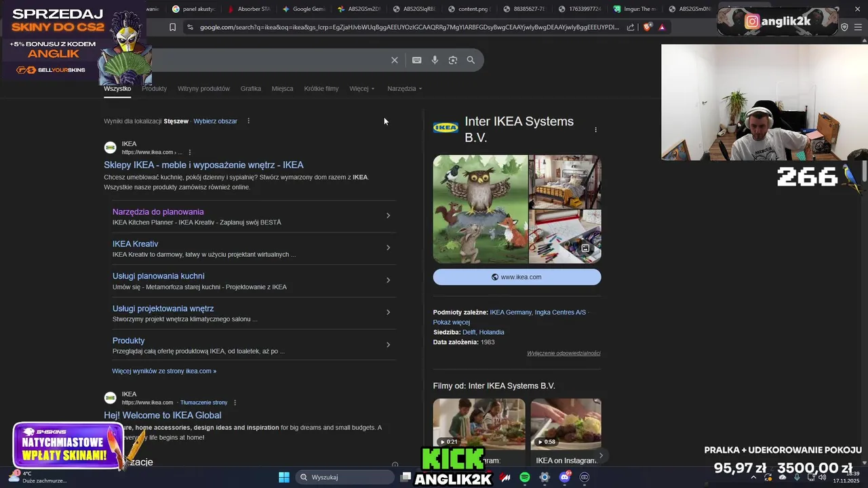
Task: Click the Brave Rewards triangle icon
Action: 662,27
